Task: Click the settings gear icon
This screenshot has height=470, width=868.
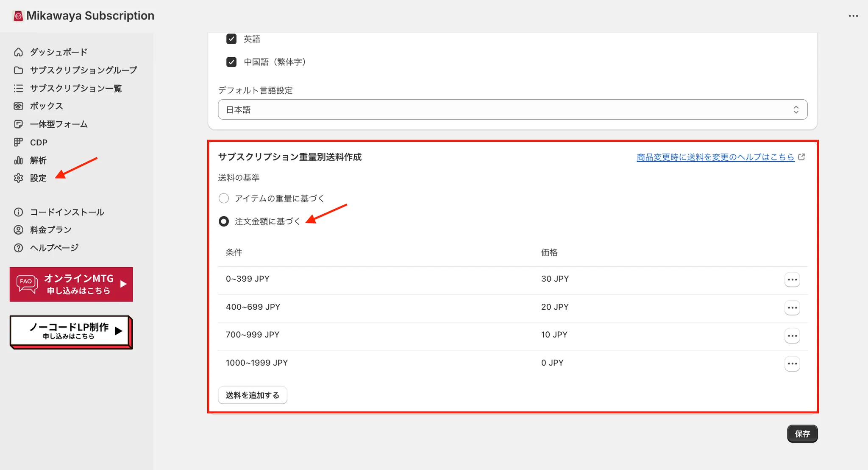Action: [18, 178]
